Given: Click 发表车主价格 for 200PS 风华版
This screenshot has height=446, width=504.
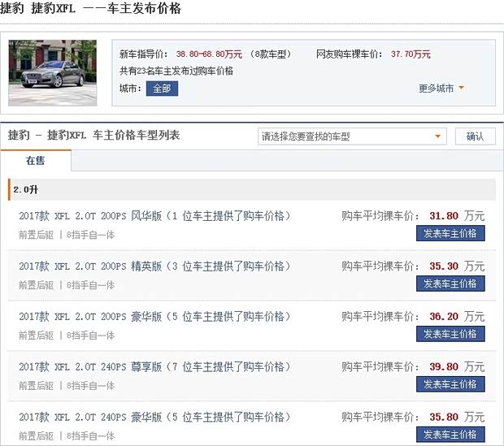Looking at the screenshot, I should point(450,234).
